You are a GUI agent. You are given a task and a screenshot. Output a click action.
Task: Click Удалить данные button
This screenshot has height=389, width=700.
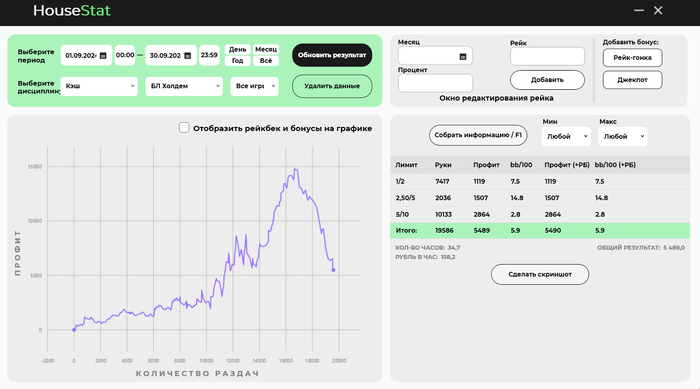point(332,86)
